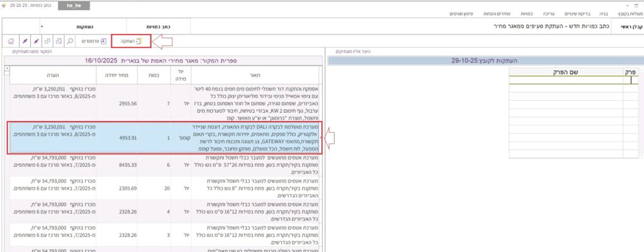
Task: Click the overlapping windows icon
Action: pos(47,42)
